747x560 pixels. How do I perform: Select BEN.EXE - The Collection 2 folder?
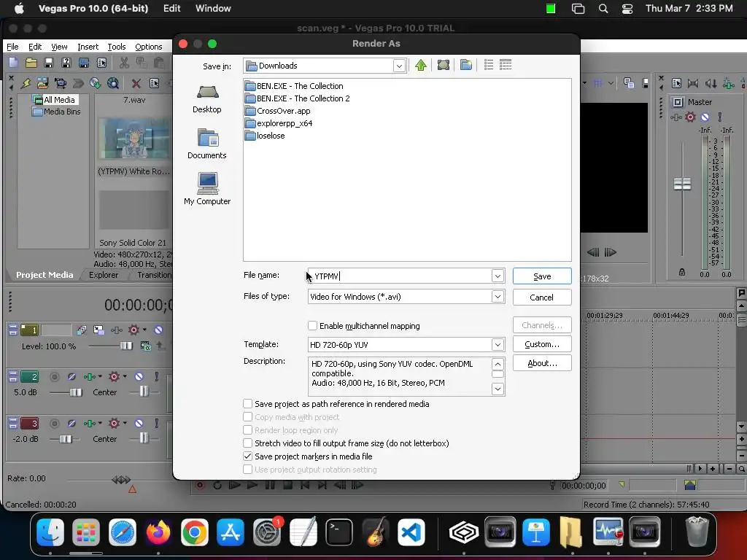click(x=298, y=98)
